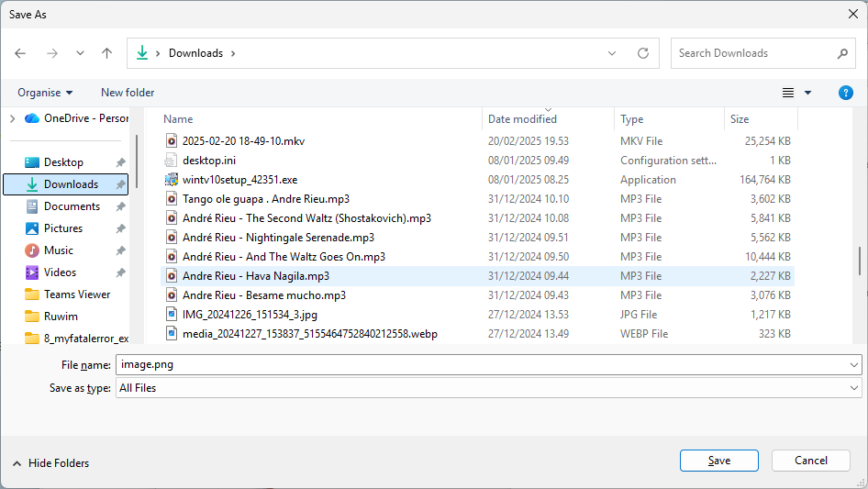The width and height of the screenshot is (868, 489).
Task: Sort by the Size column header
Action: (739, 119)
